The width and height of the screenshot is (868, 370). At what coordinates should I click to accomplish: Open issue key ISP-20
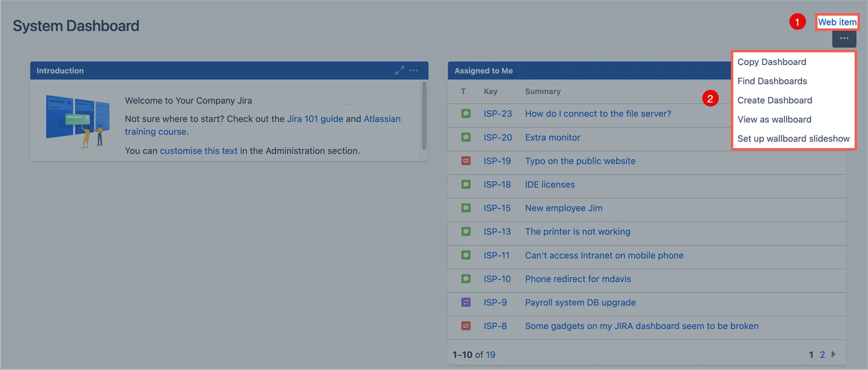coord(498,138)
